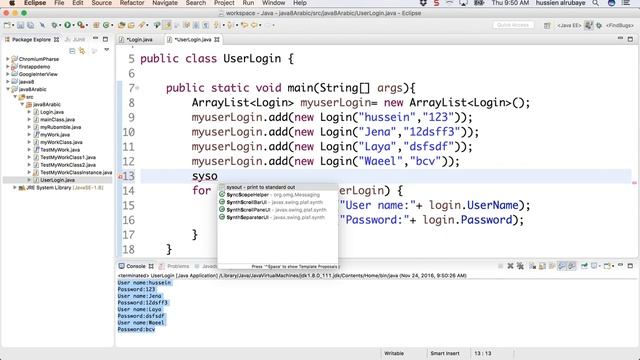The height and width of the screenshot is (360, 640).
Task: Collapse the main method fold on line 7
Action: pos(138,88)
